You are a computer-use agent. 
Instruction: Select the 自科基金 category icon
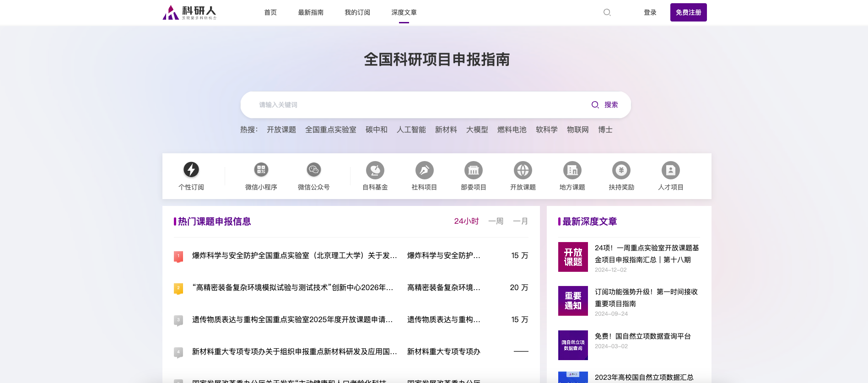375,170
